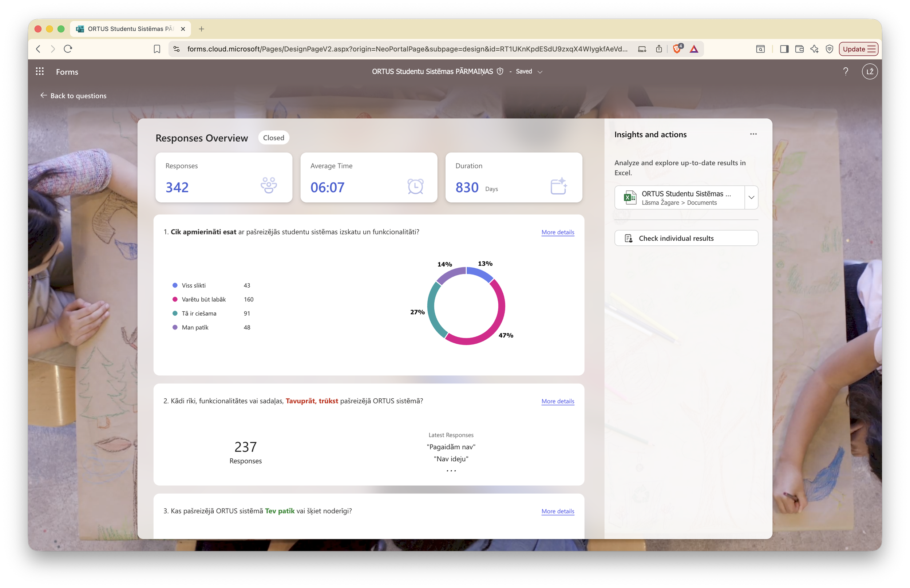Bookmark this page
This screenshot has width=910, height=588.
[157, 49]
